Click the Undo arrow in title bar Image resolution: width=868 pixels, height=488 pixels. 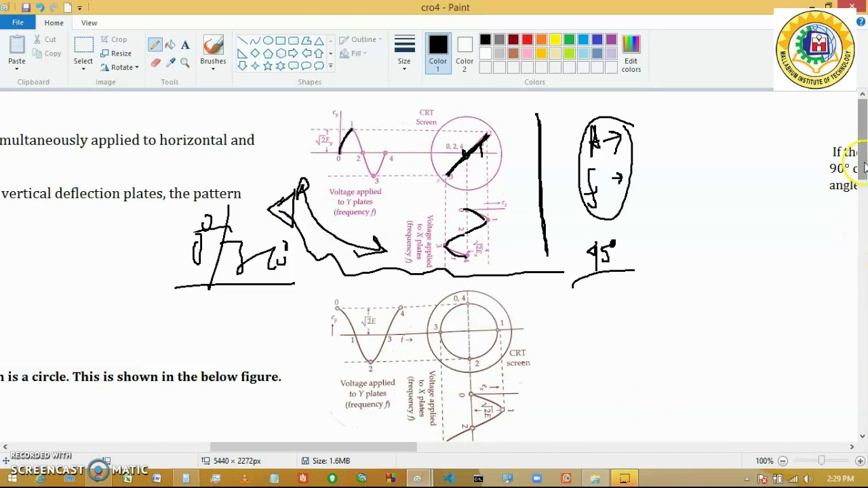pyautogui.click(x=40, y=7)
